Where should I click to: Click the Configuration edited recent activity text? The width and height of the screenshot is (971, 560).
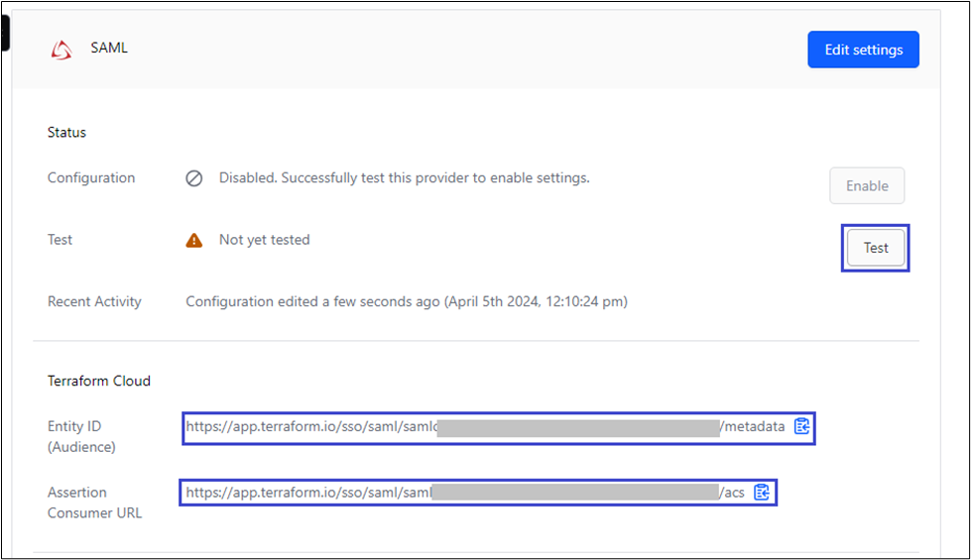point(407,302)
